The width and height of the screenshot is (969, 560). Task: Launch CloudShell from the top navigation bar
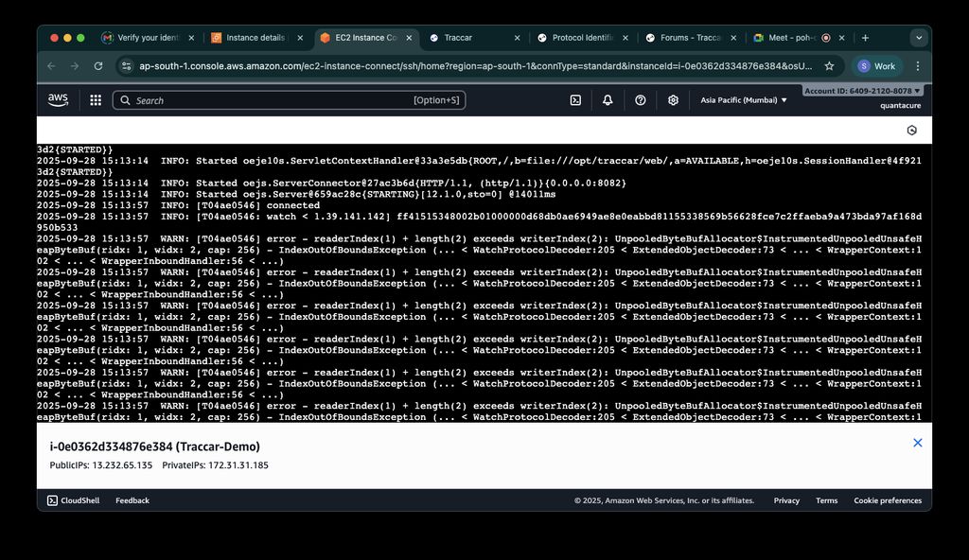[574, 100]
